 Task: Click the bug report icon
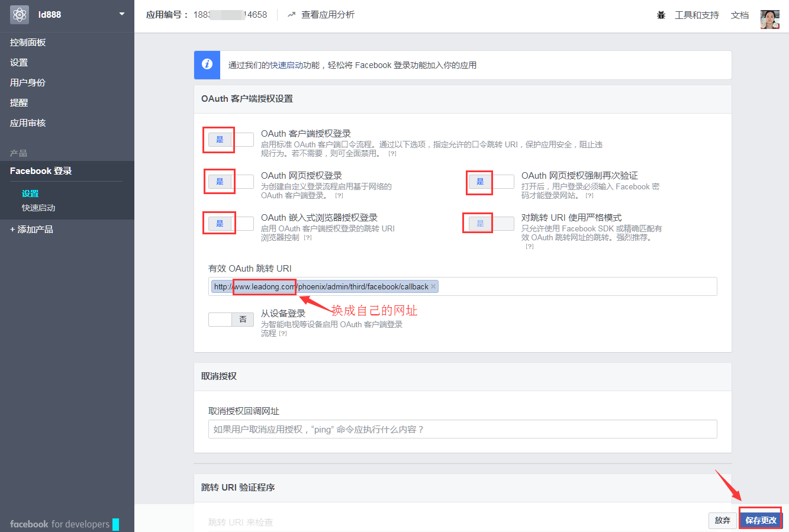661,15
